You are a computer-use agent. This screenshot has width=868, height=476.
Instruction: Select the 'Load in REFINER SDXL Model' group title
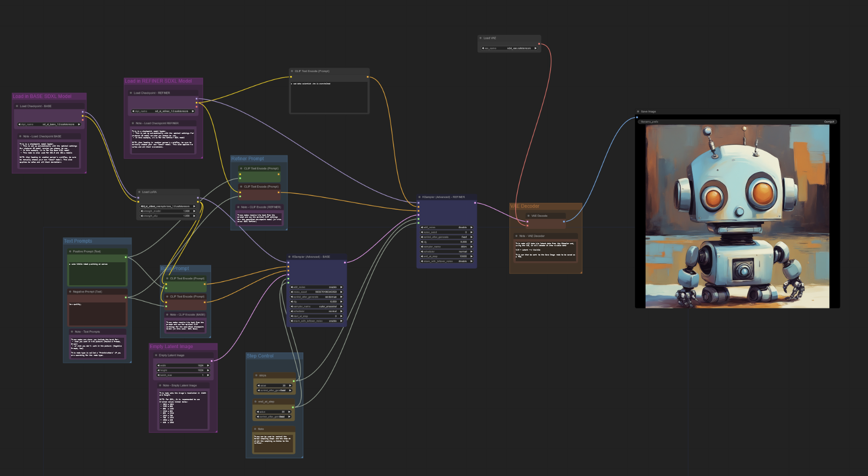tap(158, 81)
